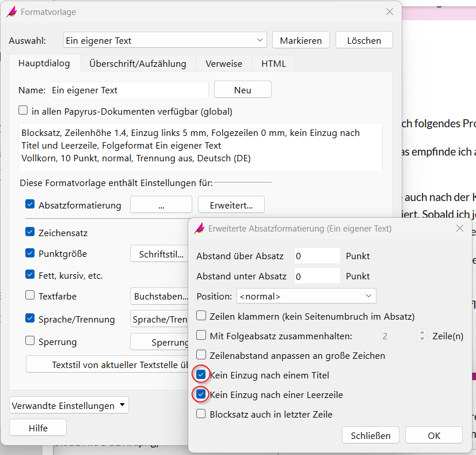Click the Erweitert... button
476x455 pixels.
tap(231, 205)
